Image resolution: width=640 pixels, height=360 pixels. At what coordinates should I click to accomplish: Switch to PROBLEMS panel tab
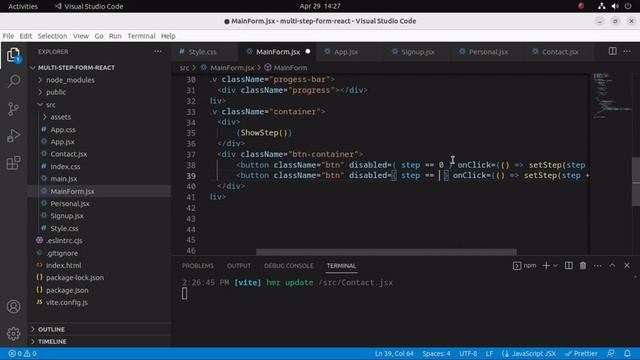coord(198,266)
